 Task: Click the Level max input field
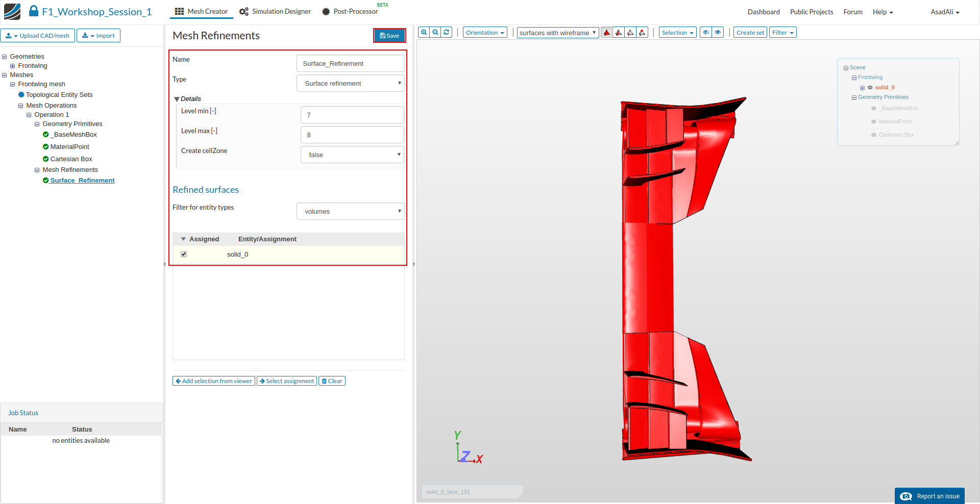(x=352, y=135)
